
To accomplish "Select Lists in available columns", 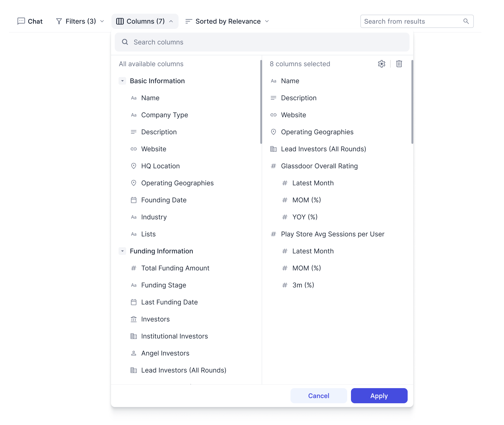I will click(x=148, y=234).
